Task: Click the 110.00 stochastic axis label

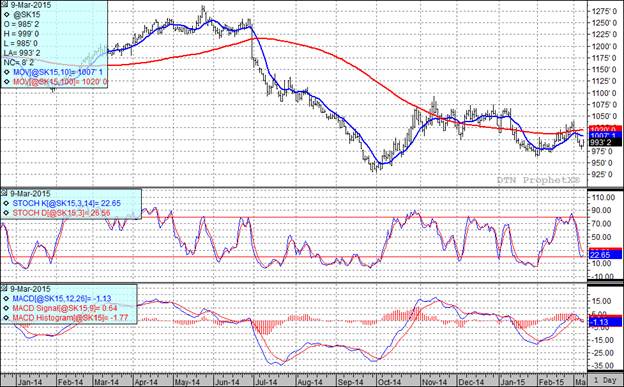Action: pos(604,197)
